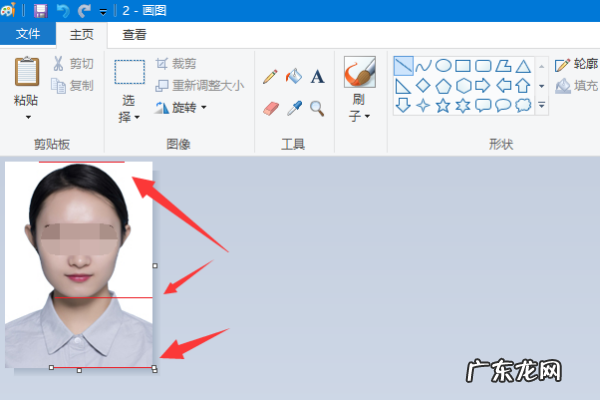
Task: Switch to the 查看 view tab
Action: point(134,35)
